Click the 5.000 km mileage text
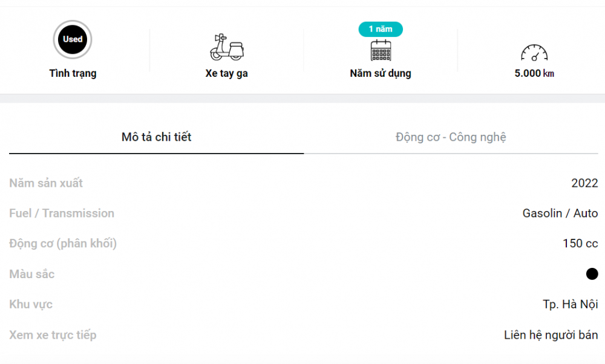605x364 pixels. click(534, 73)
